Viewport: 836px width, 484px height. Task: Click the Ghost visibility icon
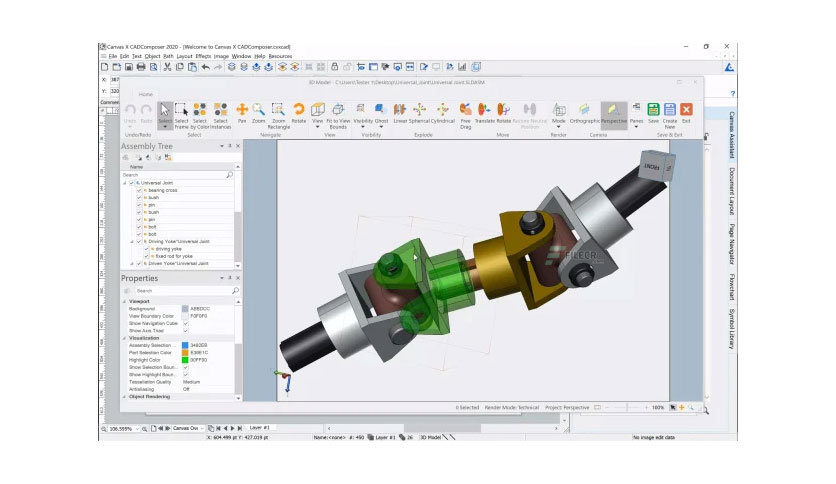click(381, 113)
